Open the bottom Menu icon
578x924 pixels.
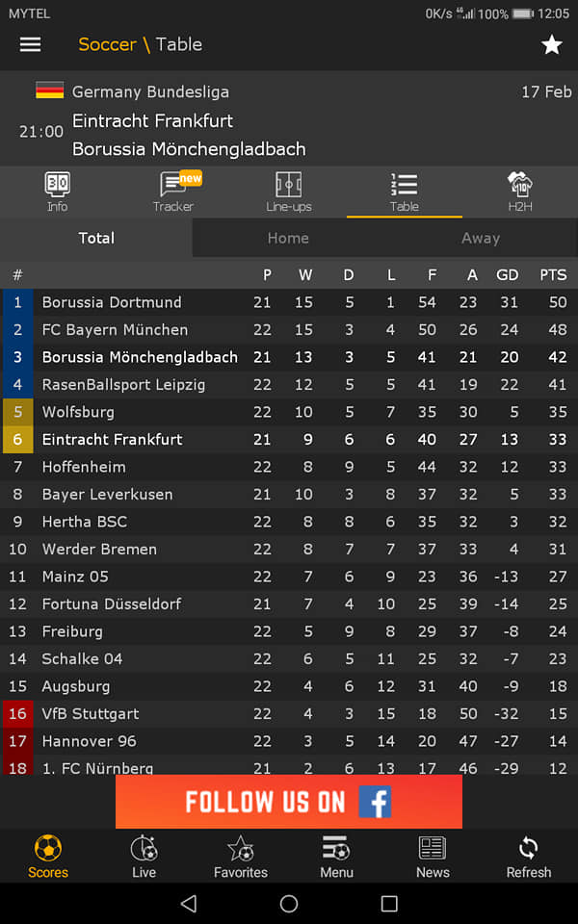337,857
